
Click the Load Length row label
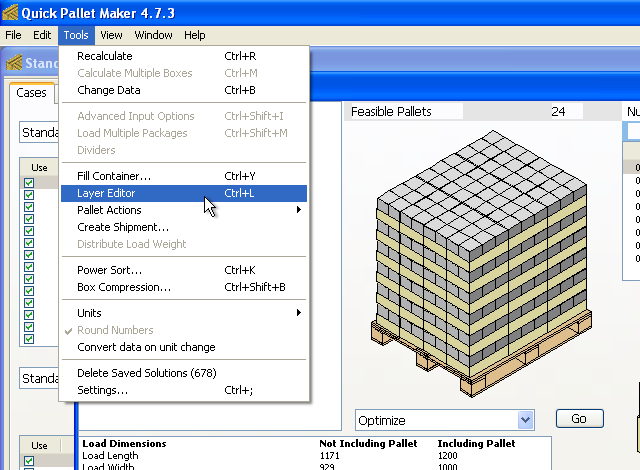pos(110,455)
